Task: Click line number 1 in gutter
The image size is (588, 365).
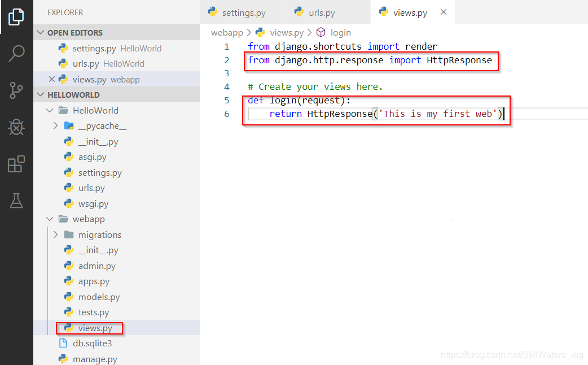Action: [x=227, y=46]
